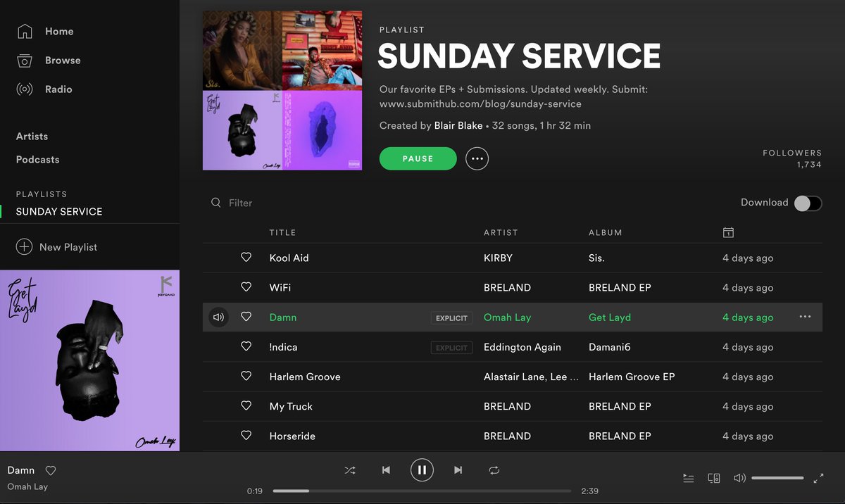845x504 pixels.
Task: Select the Kool Aid track title
Action: (289, 258)
